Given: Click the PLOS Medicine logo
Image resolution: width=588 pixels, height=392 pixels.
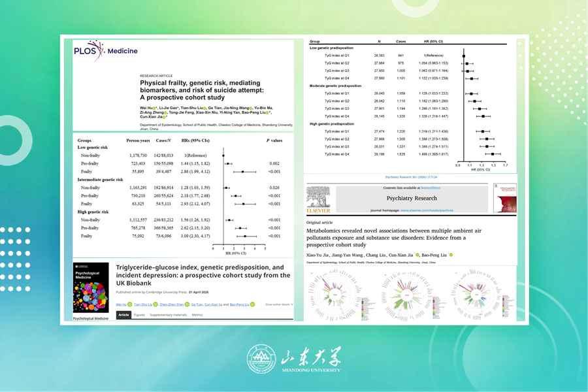Looking at the screenshot, I should (x=97, y=50).
